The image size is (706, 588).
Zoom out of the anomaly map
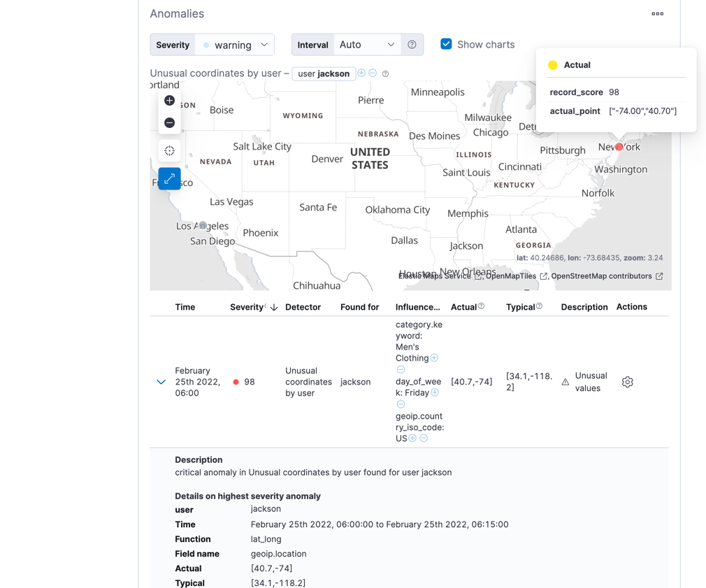pyautogui.click(x=169, y=122)
